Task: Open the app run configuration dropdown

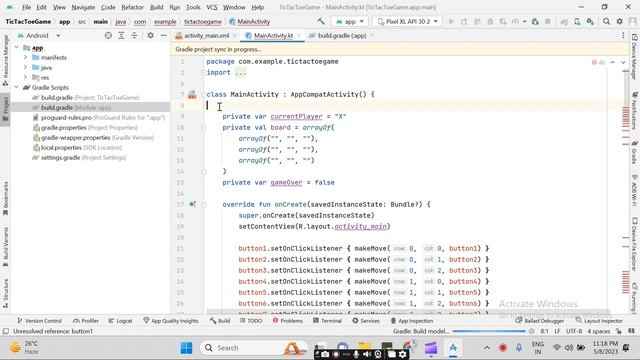Action: tap(350, 21)
